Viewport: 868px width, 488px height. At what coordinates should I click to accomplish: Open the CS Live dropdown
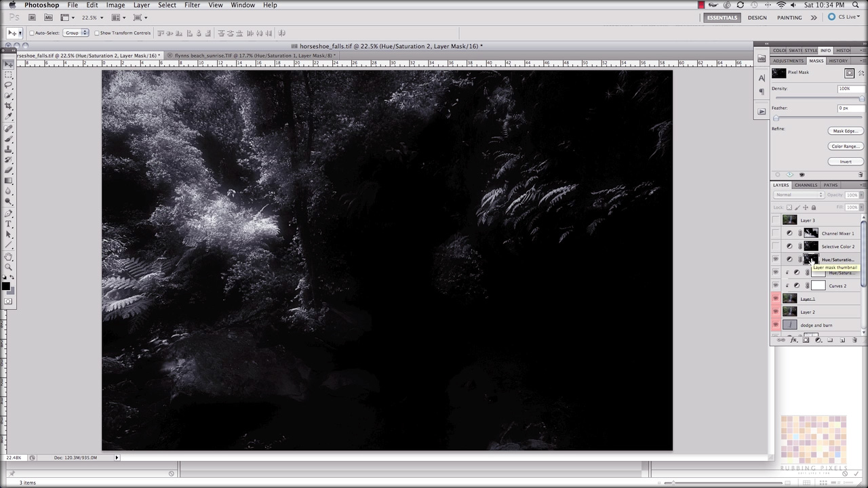[844, 18]
